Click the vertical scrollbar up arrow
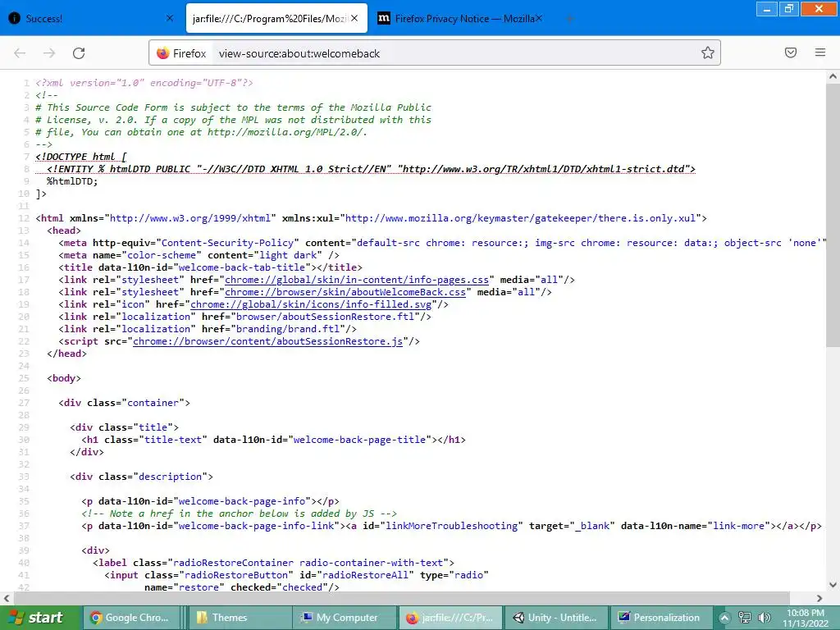Image resolution: width=840 pixels, height=630 pixels. (x=833, y=76)
